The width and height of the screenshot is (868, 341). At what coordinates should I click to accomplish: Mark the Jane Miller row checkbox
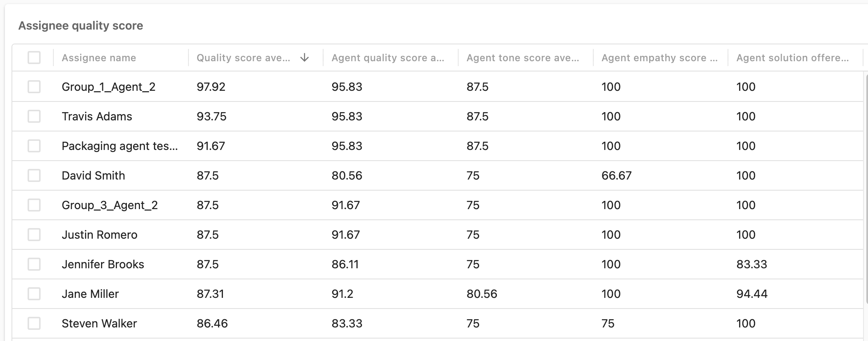point(34,294)
